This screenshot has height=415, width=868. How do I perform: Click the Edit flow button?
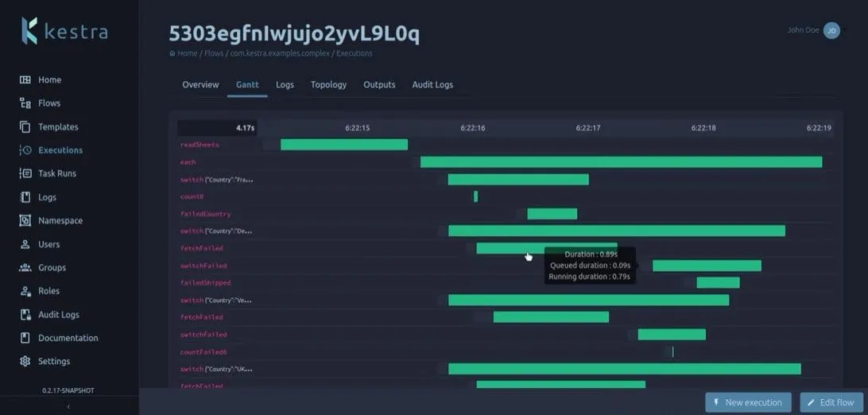pyautogui.click(x=831, y=402)
